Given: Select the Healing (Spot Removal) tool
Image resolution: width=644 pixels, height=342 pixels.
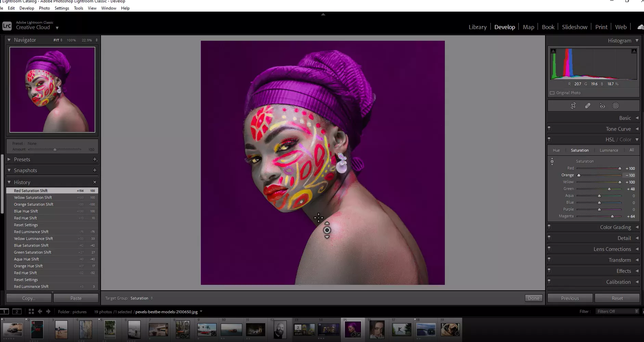Looking at the screenshot, I should click(x=588, y=106).
